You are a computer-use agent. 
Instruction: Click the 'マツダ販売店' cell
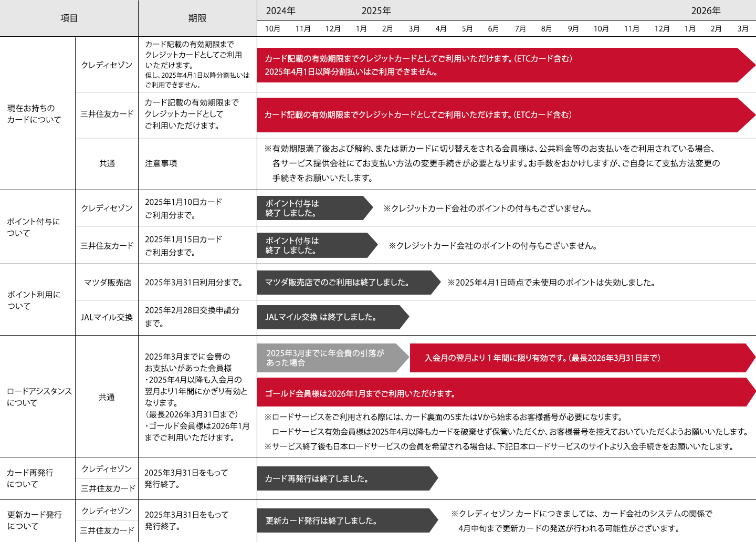pos(108,283)
